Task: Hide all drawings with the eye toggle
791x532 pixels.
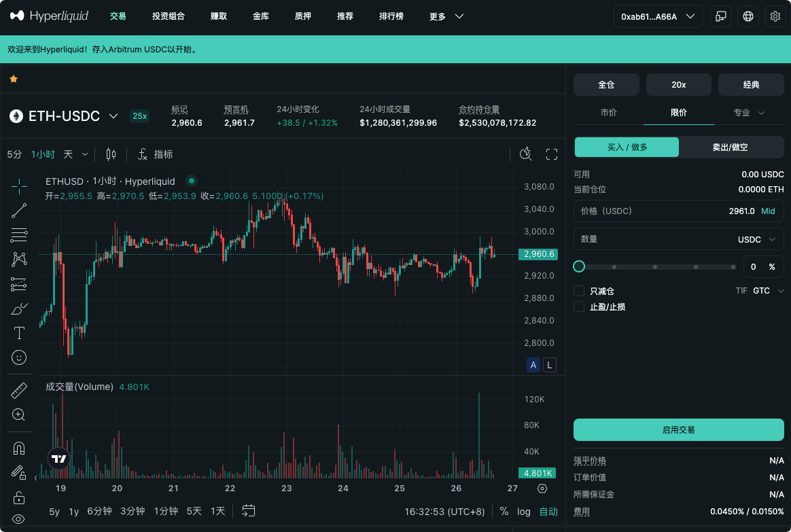Action: [18, 520]
